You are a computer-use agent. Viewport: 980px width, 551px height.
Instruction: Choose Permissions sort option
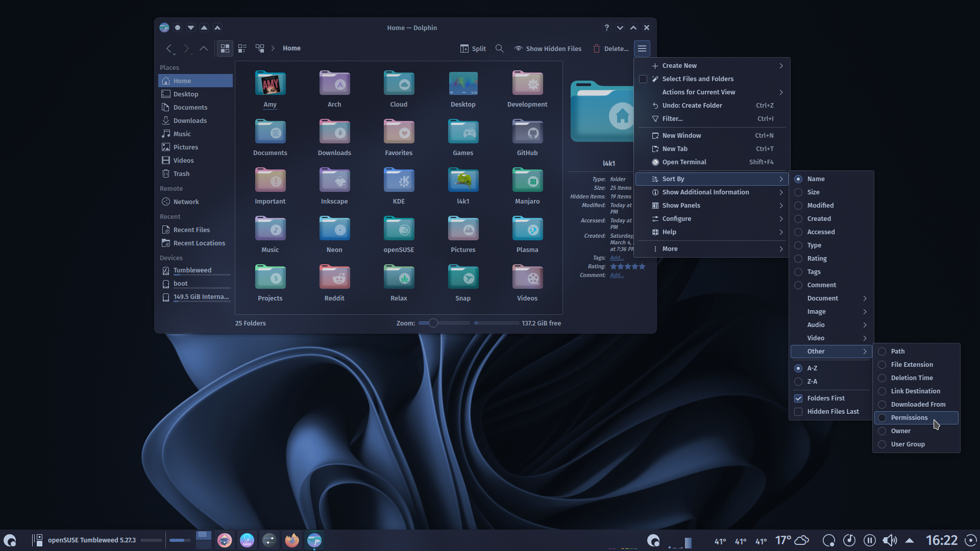[x=916, y=418]
